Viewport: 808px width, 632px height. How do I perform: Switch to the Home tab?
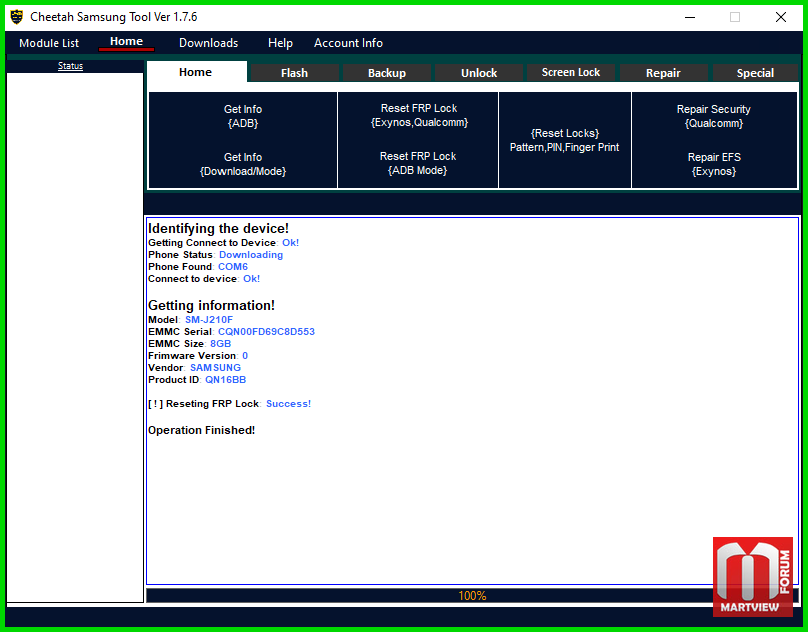click(x=196, y=72)
